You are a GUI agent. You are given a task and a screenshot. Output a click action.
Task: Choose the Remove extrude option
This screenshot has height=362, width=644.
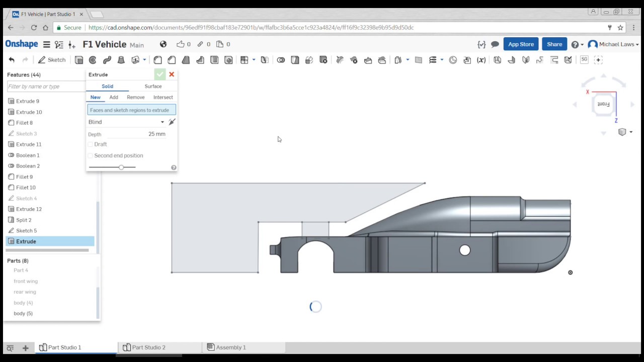click(x=135, y=97)
